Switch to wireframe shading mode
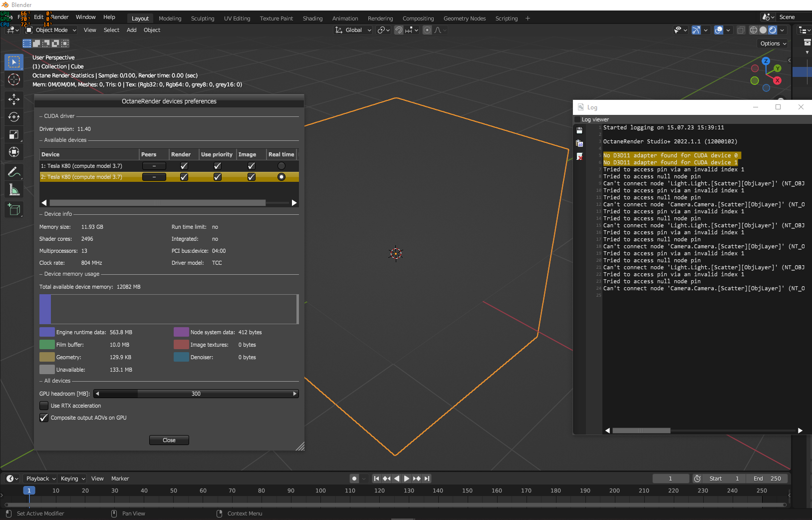 click(754, 30)
